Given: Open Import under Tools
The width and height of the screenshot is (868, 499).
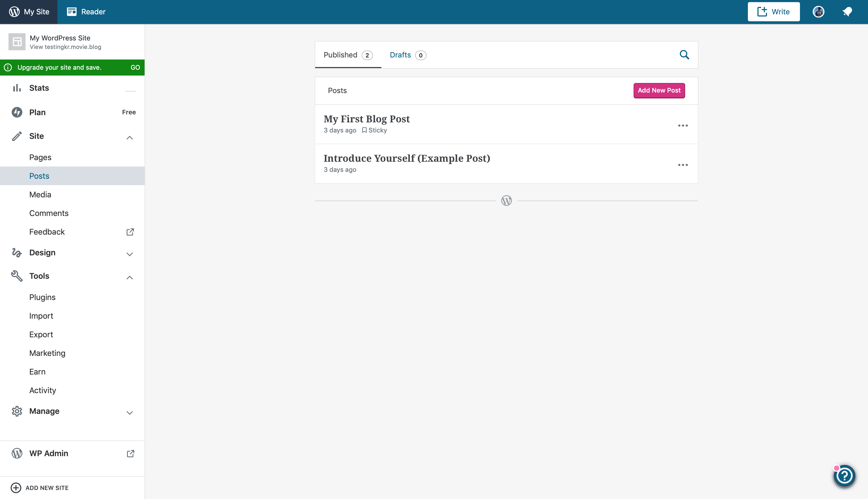Looking at the screenshot, I should (72, 316).
